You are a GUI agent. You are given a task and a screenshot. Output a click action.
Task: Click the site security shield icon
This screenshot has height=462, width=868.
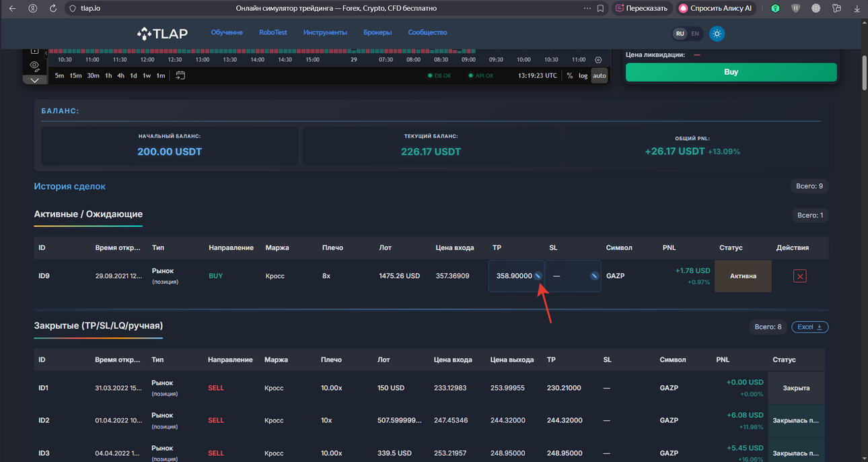tap(73, 8)
